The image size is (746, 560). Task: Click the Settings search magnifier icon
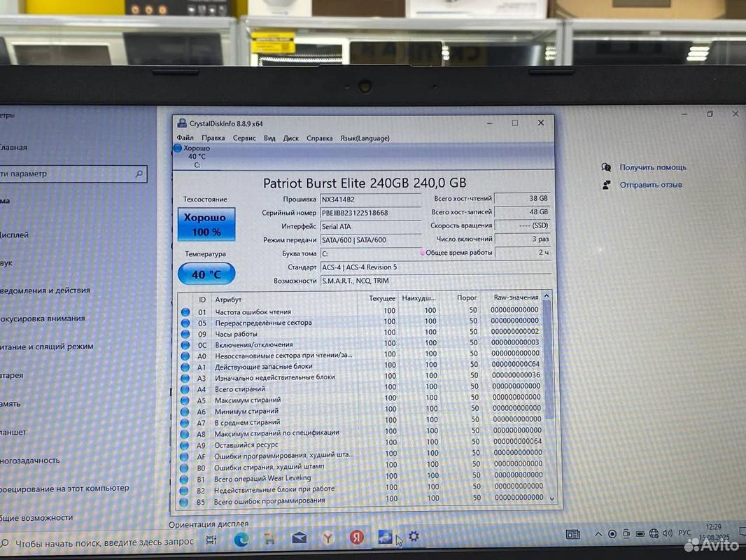(139, 174)
